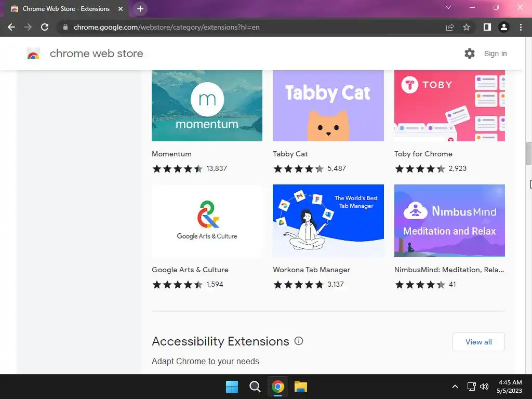Screen dimensions: 532x399
Task: Click the volume speaker icon
Action: [484, 387]
